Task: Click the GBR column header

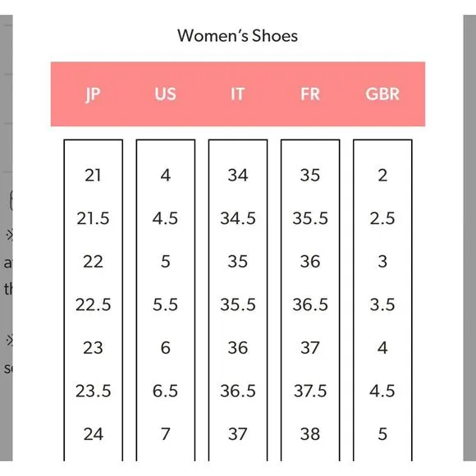Action: click(382, 94)
